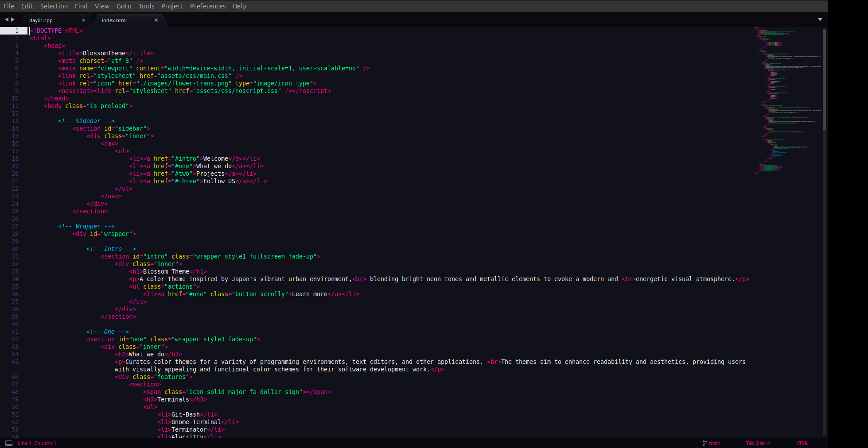Toggle the side bar panel icon
The image size is (868, 448).
click(x=9, y=443)
